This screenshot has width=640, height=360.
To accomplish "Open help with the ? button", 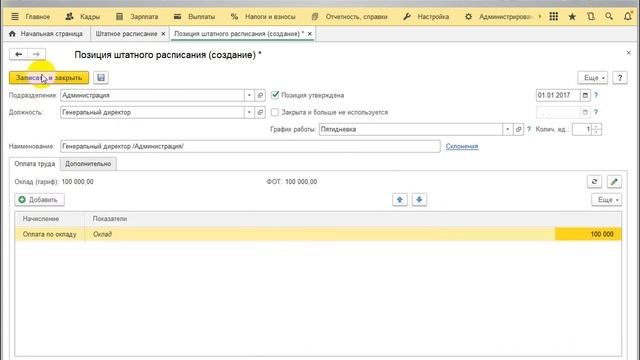I will click(620, 78).
